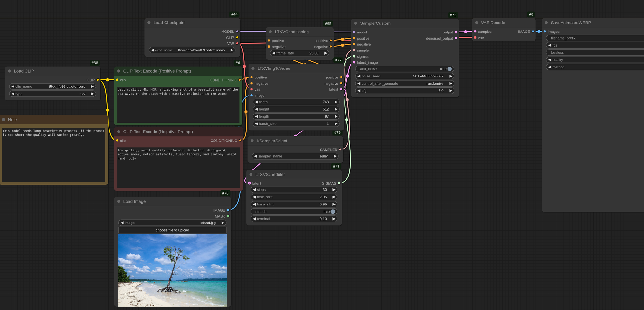Click island.jpg to pick a different image
This screenshot has width=644, height=310.
[x=207, y=223]
